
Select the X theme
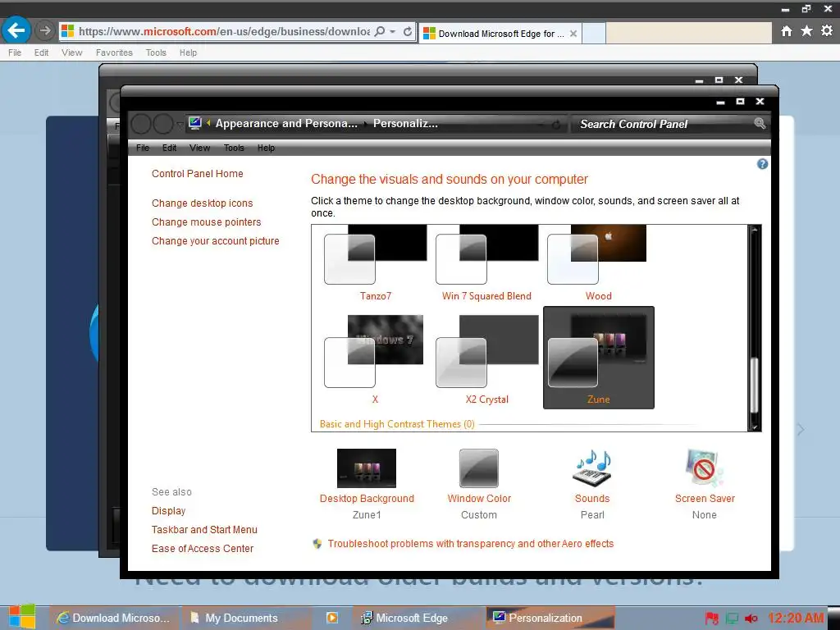[376, 358]
